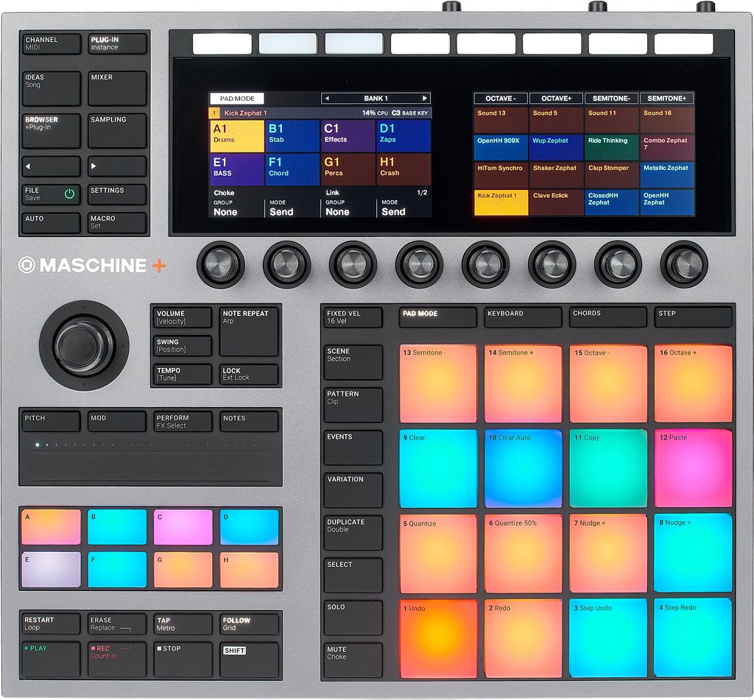Go to next bank with right arrow
Viewport: 754px width, 700px height.
tap(424, 98)
